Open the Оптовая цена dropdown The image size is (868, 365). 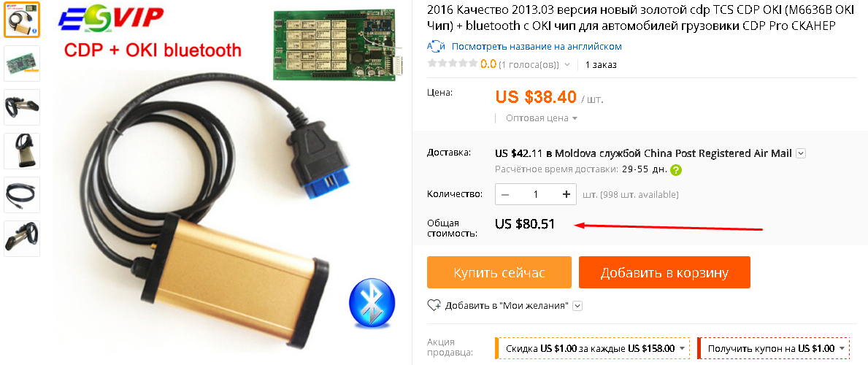point(542,118)
